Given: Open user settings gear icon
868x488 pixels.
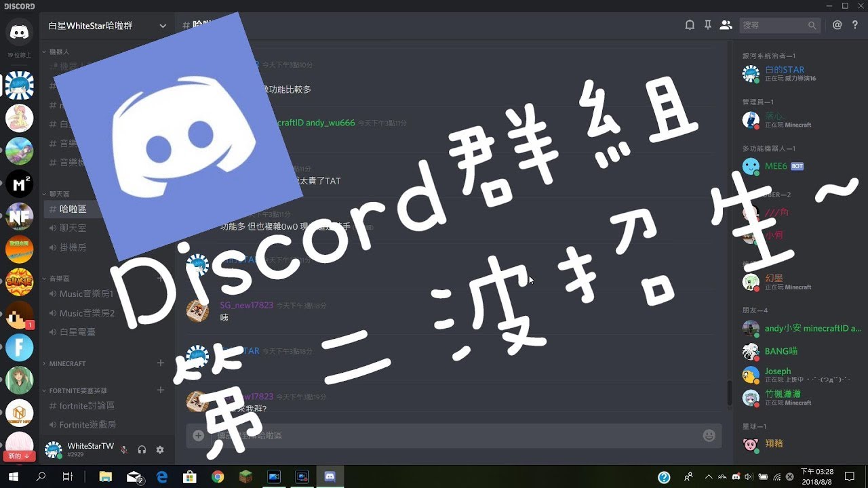Looking at the screenshot, I should click(x=160, y=449).
